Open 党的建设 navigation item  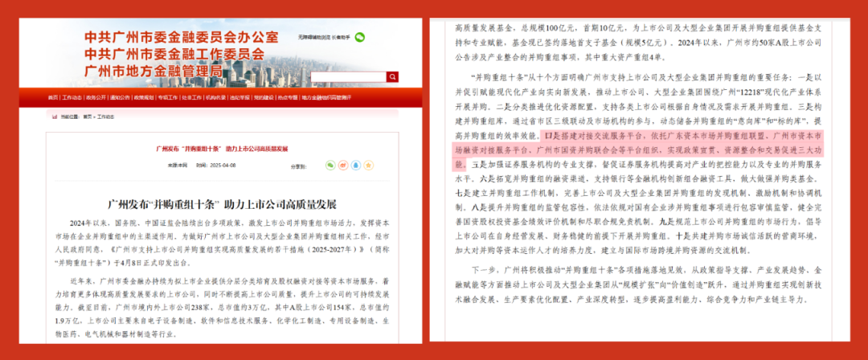tap(264, 98)
